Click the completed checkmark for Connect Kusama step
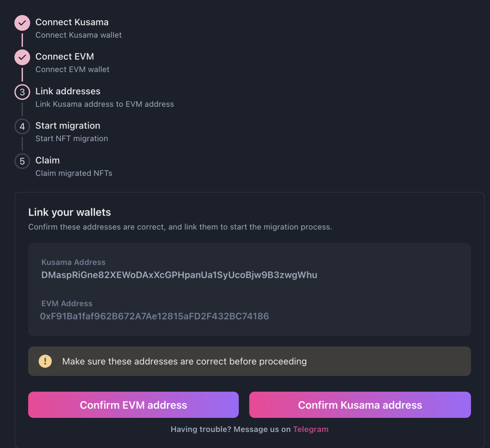Viewport: 490px width, 448px height. pos(22,23)
